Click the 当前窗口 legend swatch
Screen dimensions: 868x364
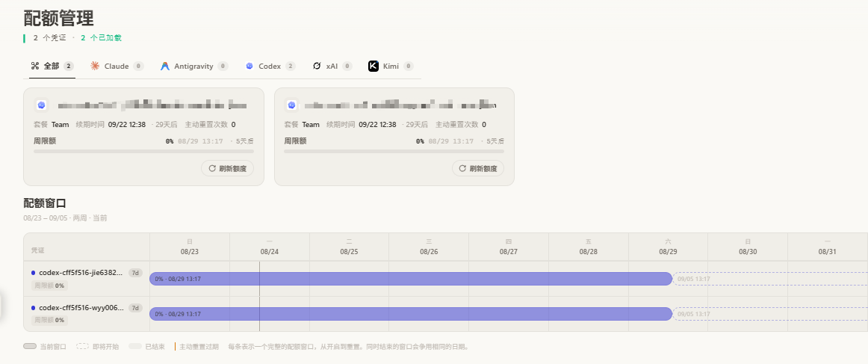pyautogui.click(x=30, y=346)
